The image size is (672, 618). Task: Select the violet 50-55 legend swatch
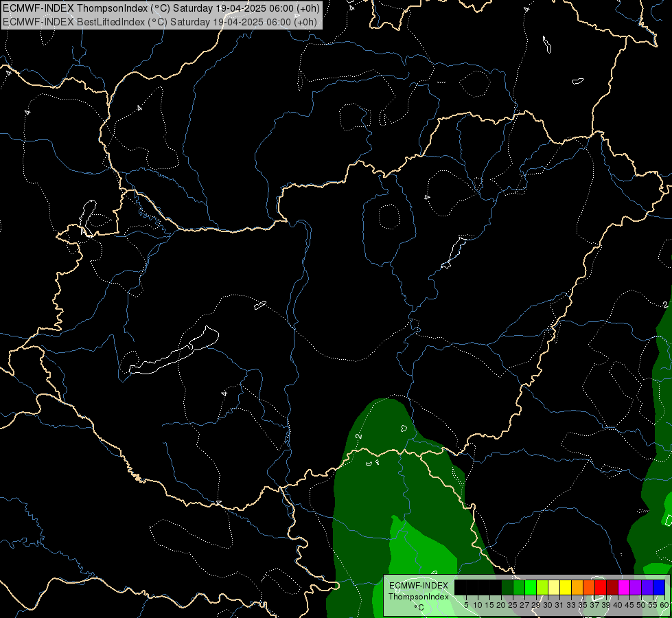click(647, 587)
